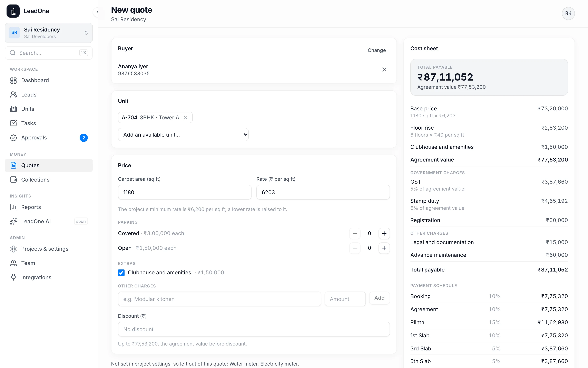This screenshot has width=588, height=368.
Task: Open the Add an available unit dropdown
Action: (183, 135)
